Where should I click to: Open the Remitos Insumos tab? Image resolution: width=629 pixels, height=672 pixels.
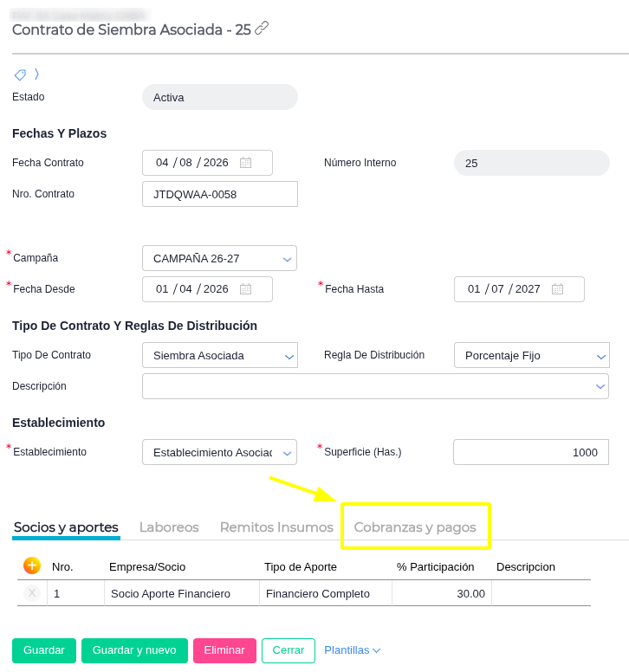pyautogui.click(x=276, y=527)
